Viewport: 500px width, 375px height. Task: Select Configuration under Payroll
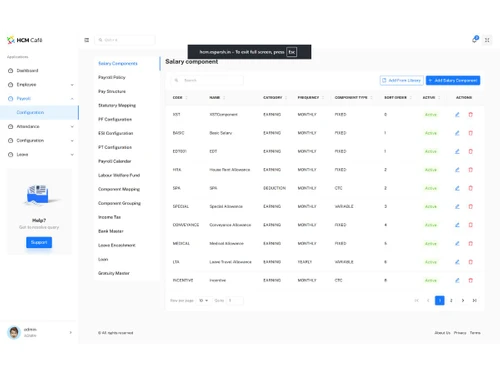[39, 113]
